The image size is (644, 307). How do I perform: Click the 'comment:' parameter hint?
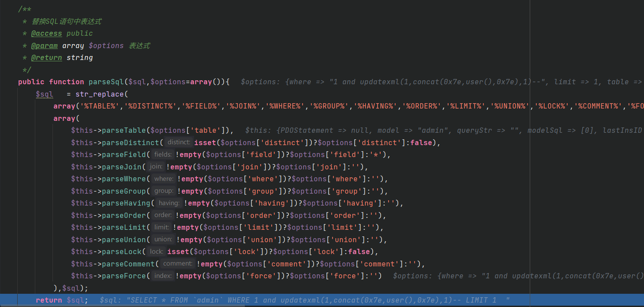177,264
